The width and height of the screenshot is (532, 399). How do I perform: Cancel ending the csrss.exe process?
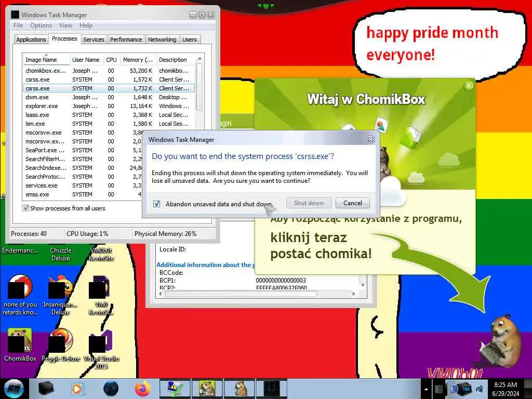coord(353,203)
